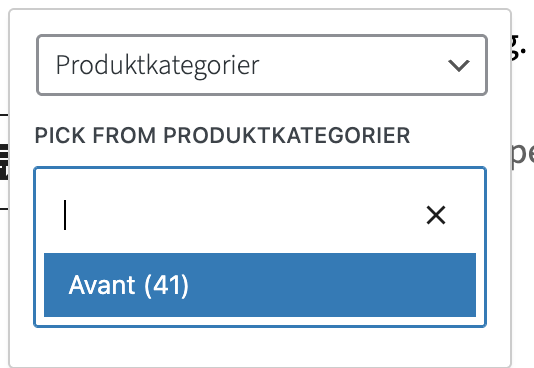Pick the blue Avant (41) list item
Screen dimensions: 534x368
260,285
